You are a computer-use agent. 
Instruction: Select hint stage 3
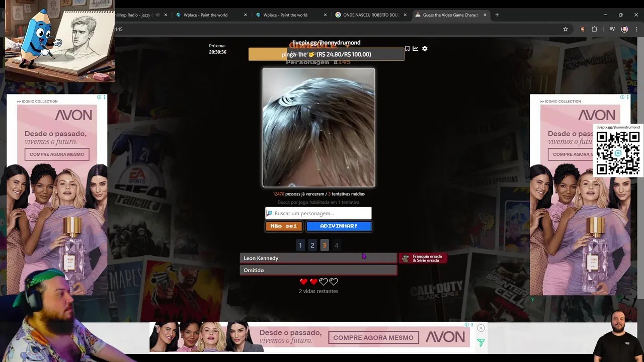coord(325,245)
